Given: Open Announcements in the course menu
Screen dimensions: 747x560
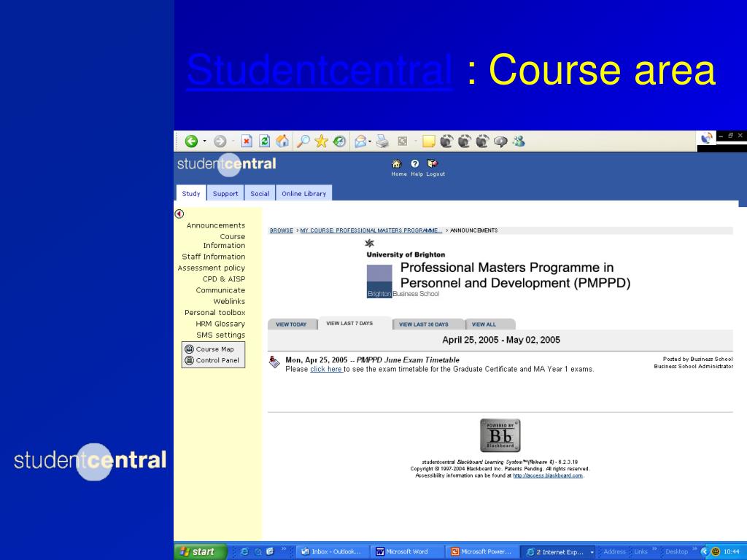Looking at the screenshot, I should tap(216, 225).
